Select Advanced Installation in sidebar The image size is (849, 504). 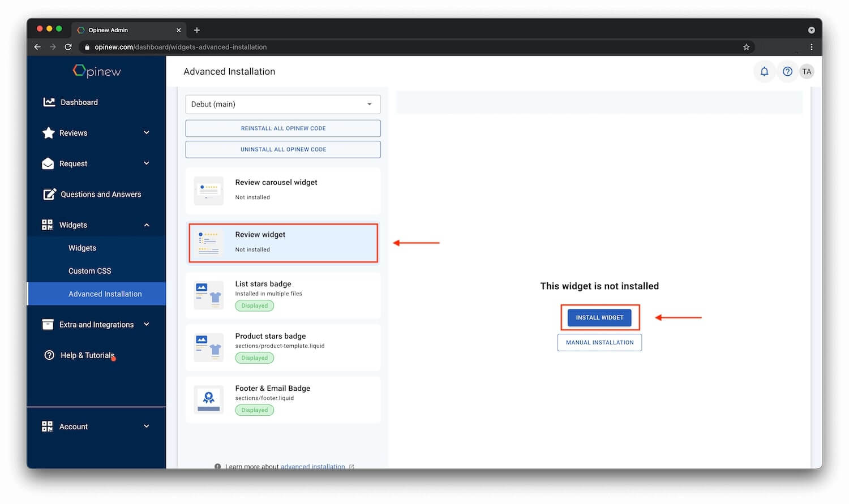[x=97, y=294]
